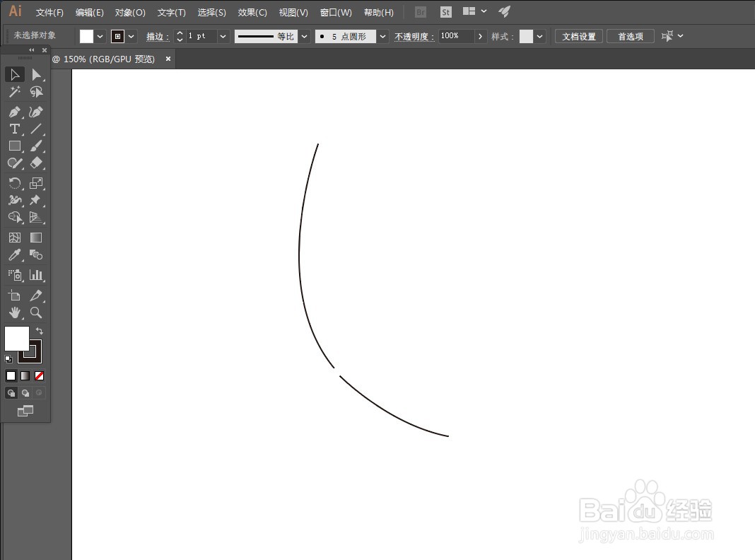Open the 文字(T) menu

click(171, 13)
